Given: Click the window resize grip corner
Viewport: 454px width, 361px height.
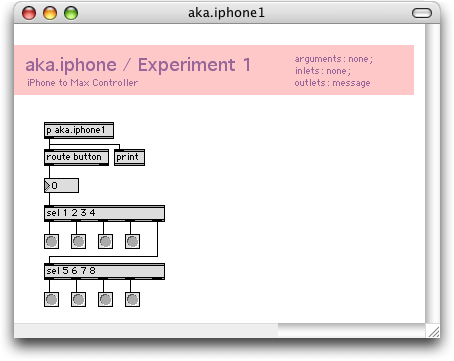Looking at the screenshot, I should point(433,331).
